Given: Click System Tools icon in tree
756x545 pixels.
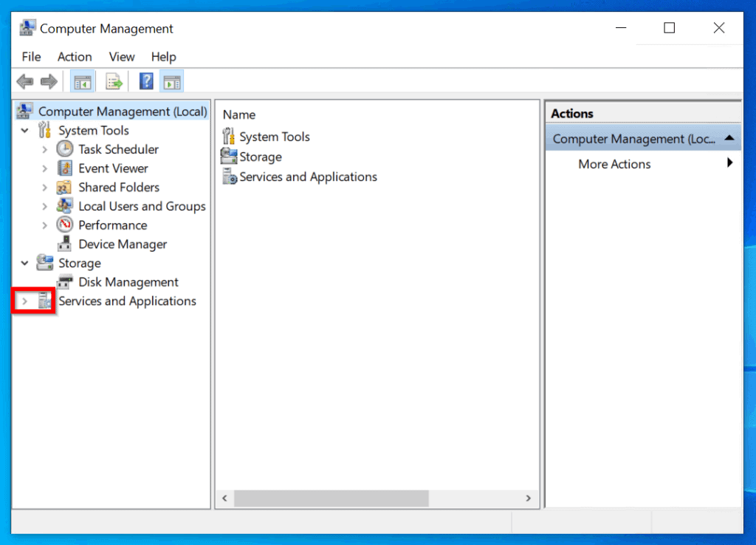Looking at the screenshot, I should [x=44, y=130].
